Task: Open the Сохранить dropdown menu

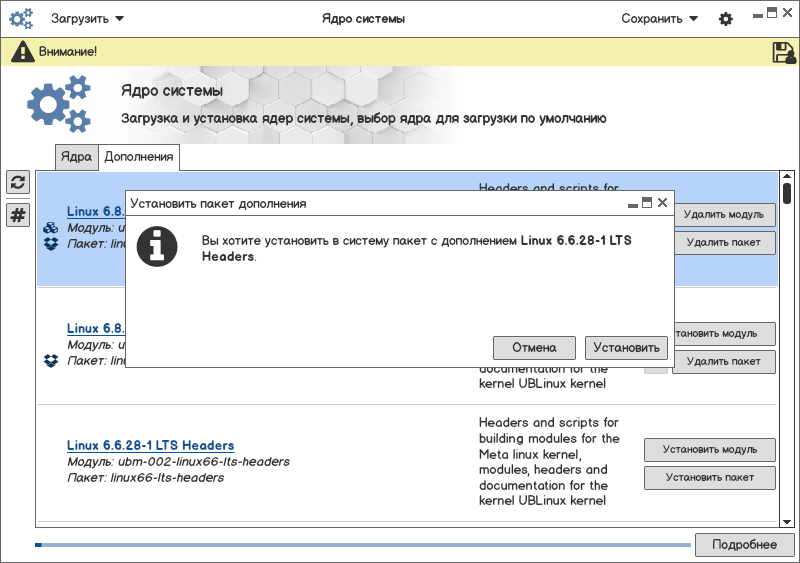Action: pos(659,19)
